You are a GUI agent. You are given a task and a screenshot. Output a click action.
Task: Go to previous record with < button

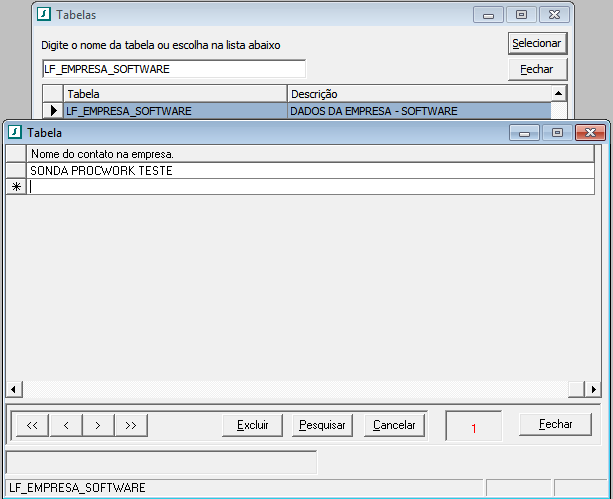click(65, 425)
